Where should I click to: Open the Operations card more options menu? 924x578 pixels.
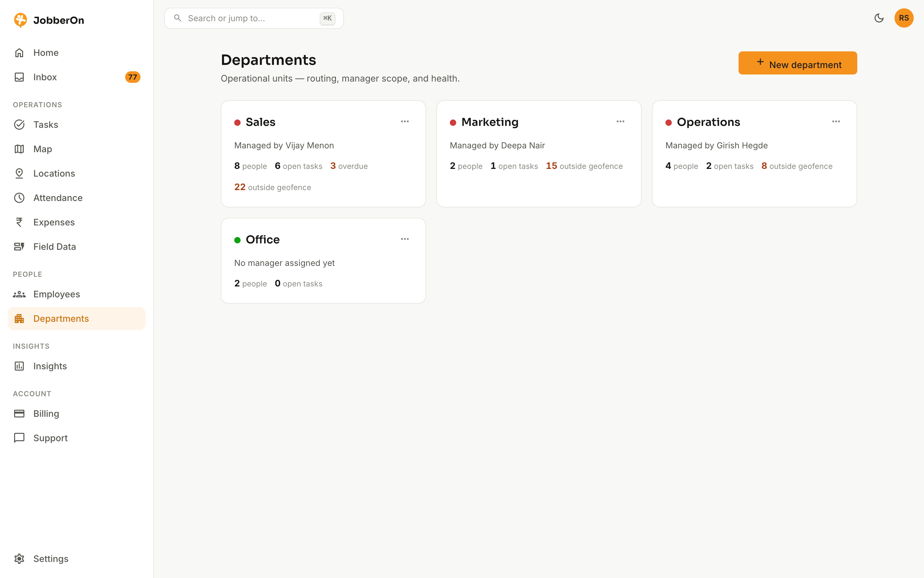point(836,122)
